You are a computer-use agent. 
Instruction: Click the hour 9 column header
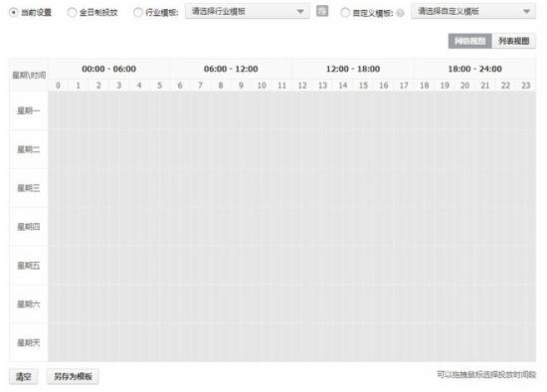pyautogui.click(x=241, y=86)
